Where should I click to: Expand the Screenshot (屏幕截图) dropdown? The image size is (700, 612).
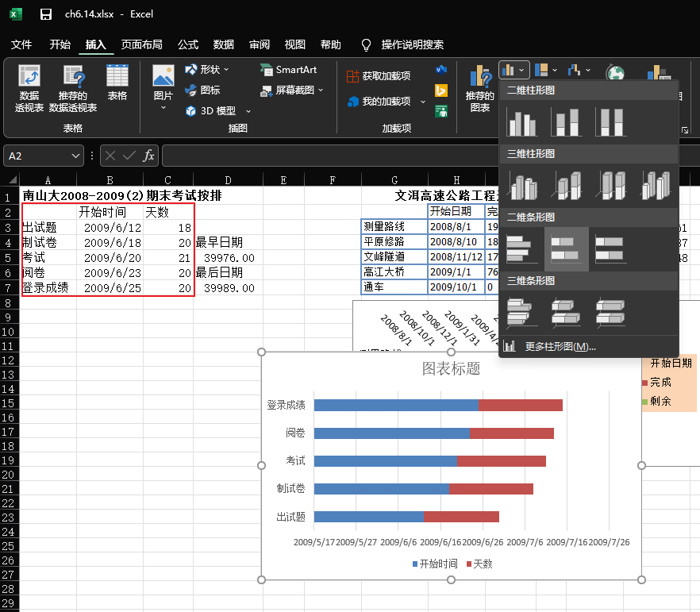click(x=321, y=90)
